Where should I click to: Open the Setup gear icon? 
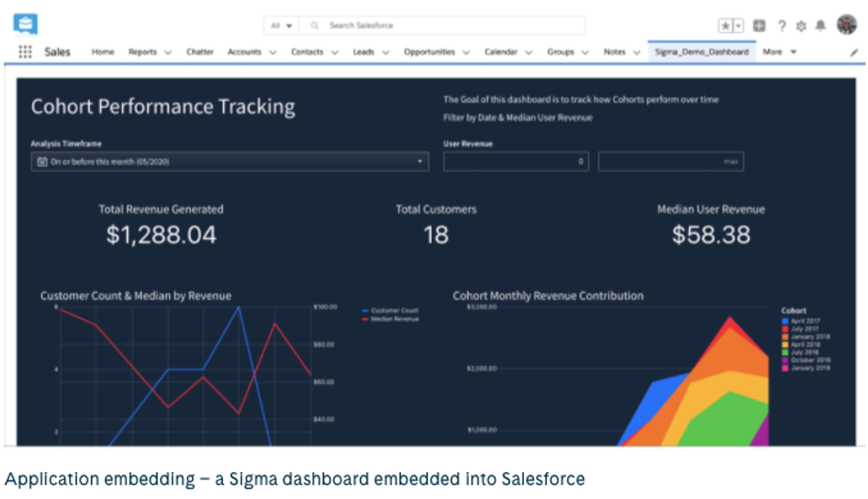[x=801, y=26]
